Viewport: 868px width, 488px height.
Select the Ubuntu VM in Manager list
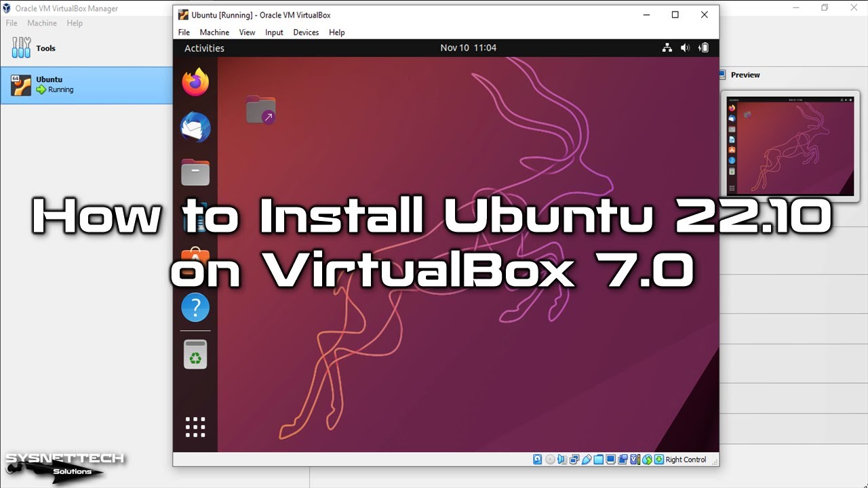pyautogui.click(x=87, y=85)
